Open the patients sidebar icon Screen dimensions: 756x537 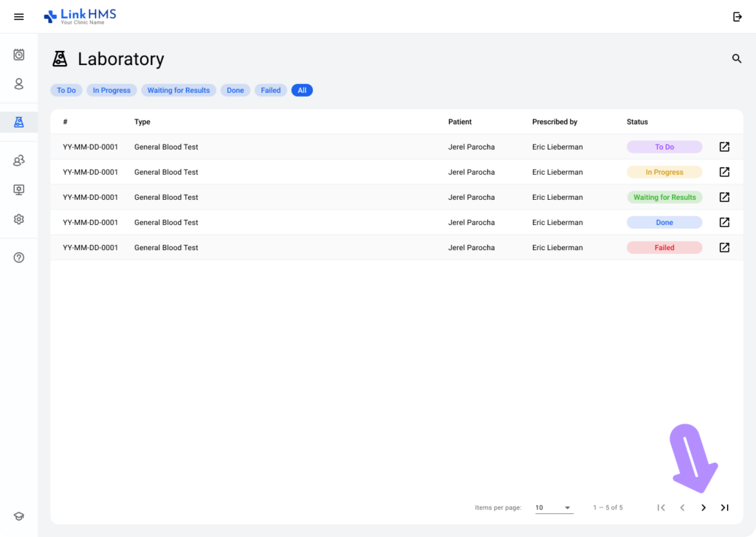click(18, 84)
